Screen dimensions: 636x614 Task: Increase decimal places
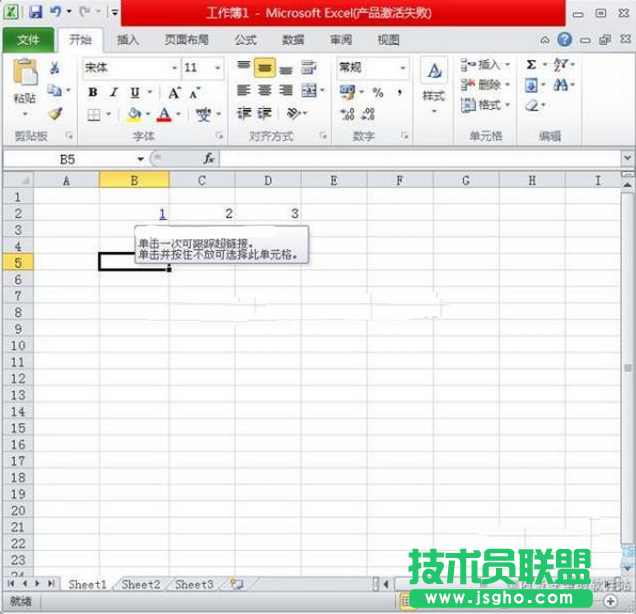tap(348, 114)
